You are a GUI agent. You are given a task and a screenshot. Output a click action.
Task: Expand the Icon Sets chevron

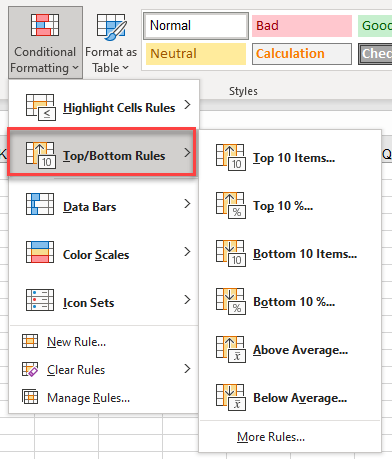pyautogui.click(x=187, y=300)
